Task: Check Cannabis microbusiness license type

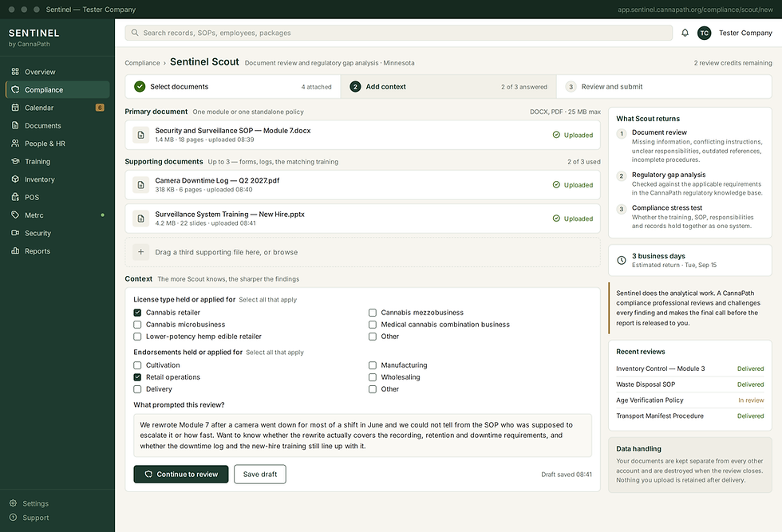Action: click(137, 325)
